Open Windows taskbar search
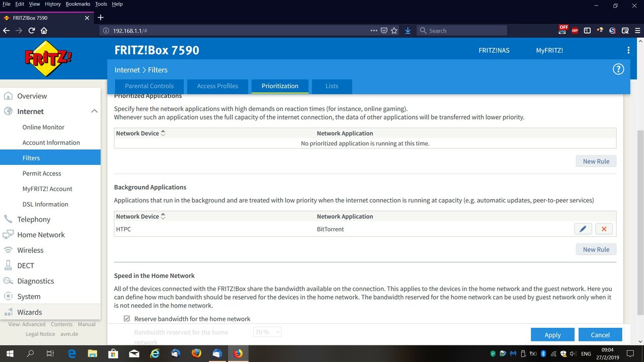The width and height of the screenshot is (644, 362). 30,353
